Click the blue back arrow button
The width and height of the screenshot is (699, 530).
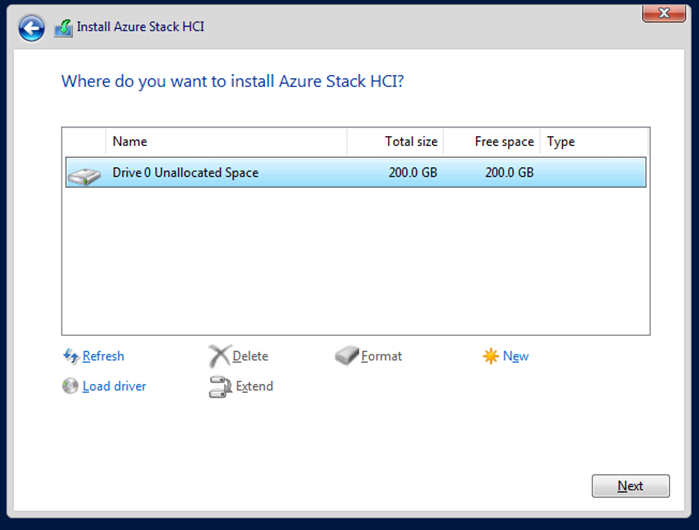(x=32, y=27)
